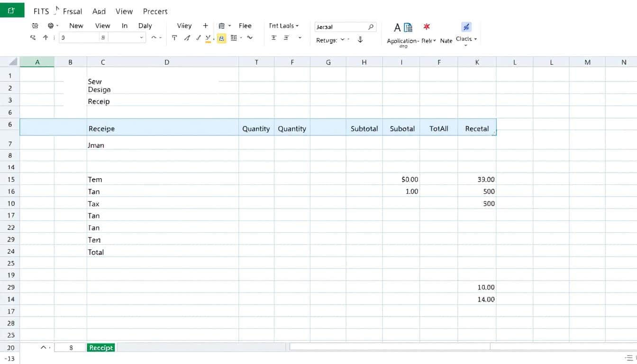Click the second alignment icon
This screenshot has height=364, width=637.
pyautogui.click(x=286, y=38)
